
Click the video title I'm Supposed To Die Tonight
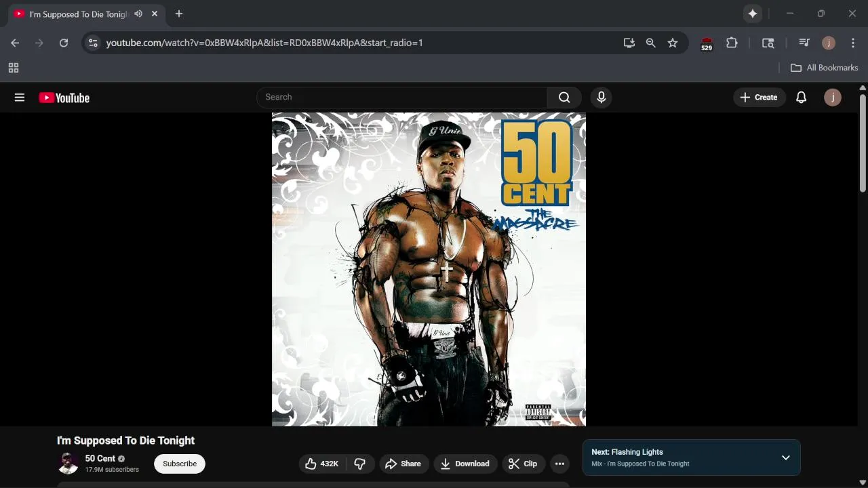point(125,441)
